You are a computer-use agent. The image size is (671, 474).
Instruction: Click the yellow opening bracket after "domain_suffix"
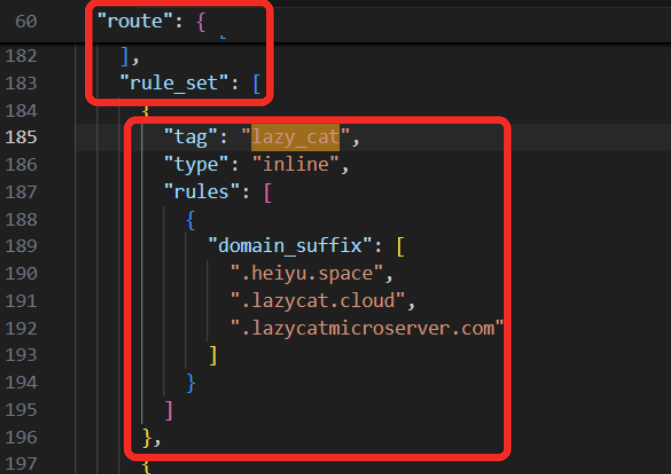[x=400, y=247]
